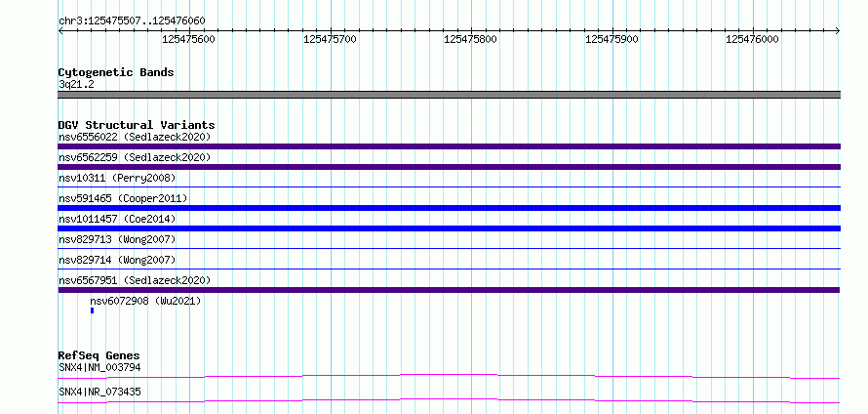Open variant nsv6567951 (Sedlazeck2020) label
The image size is (868, 414).
click(135, 280)
